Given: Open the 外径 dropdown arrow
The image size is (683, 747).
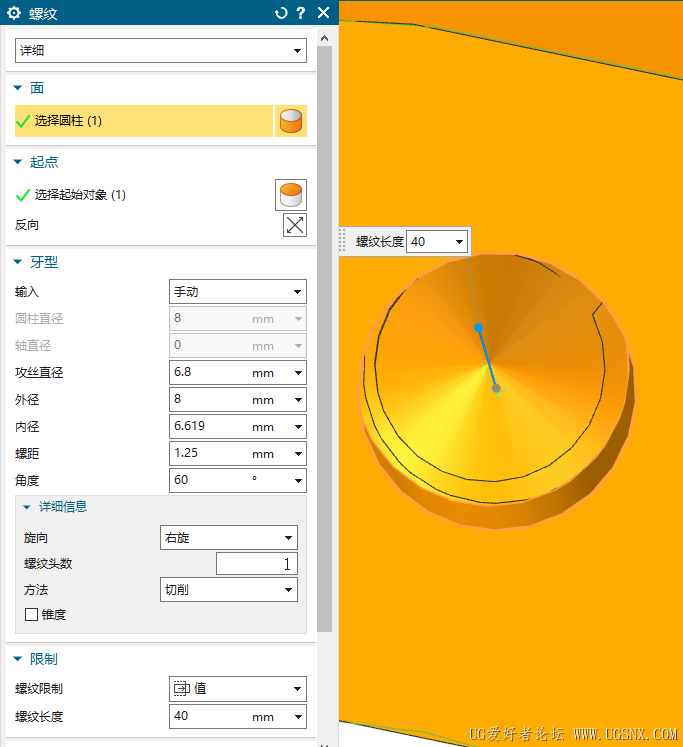Looking at the screenshot, I should pos(298,400).
